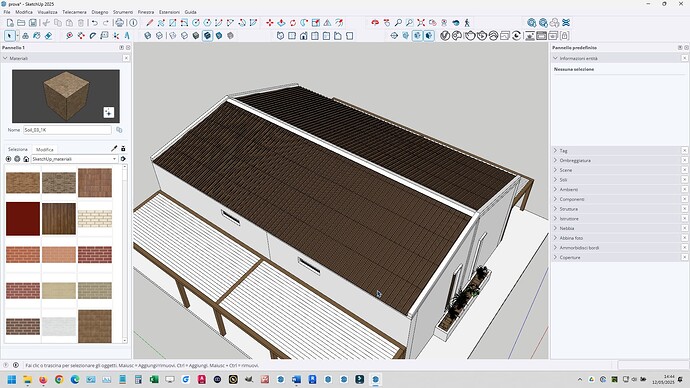Click the home in-model materials icon
The image size is (690, 388).
coord(26,159)
